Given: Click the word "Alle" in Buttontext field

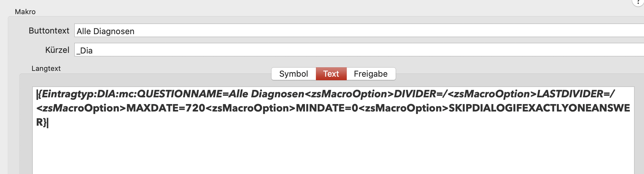Looking at the screenshot, I should coord(84,31).
